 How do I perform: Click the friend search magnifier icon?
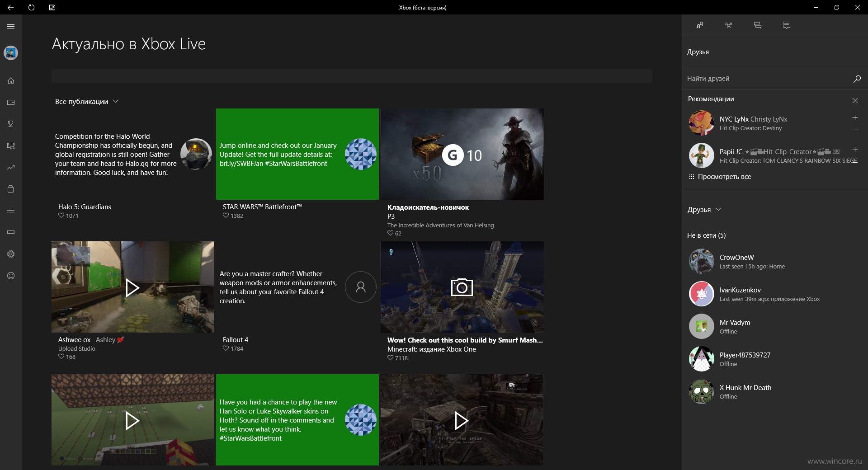tap(857, 79)
